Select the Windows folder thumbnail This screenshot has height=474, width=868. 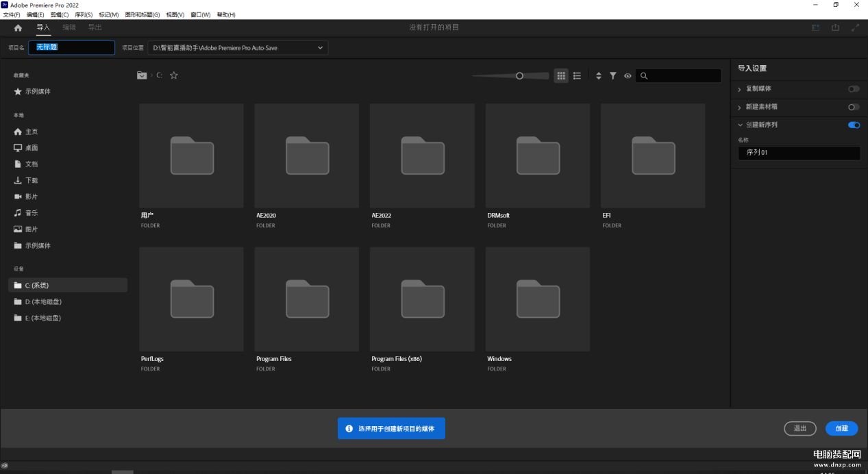(538, 299)
